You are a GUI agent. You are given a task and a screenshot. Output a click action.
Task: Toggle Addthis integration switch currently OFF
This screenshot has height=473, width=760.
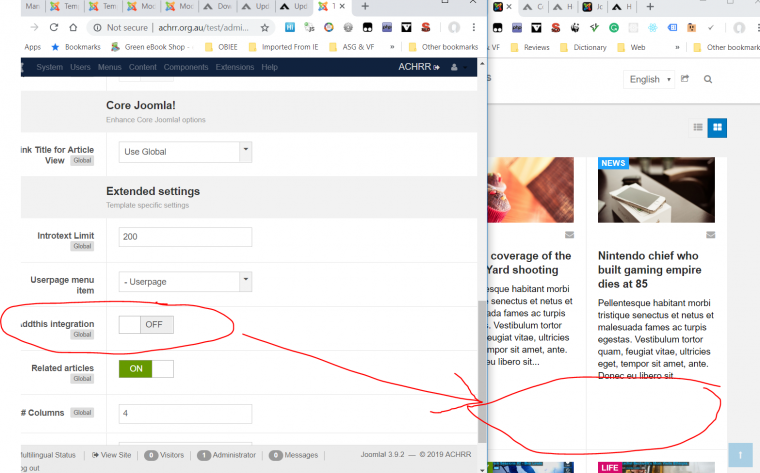[x=146, y=325]
